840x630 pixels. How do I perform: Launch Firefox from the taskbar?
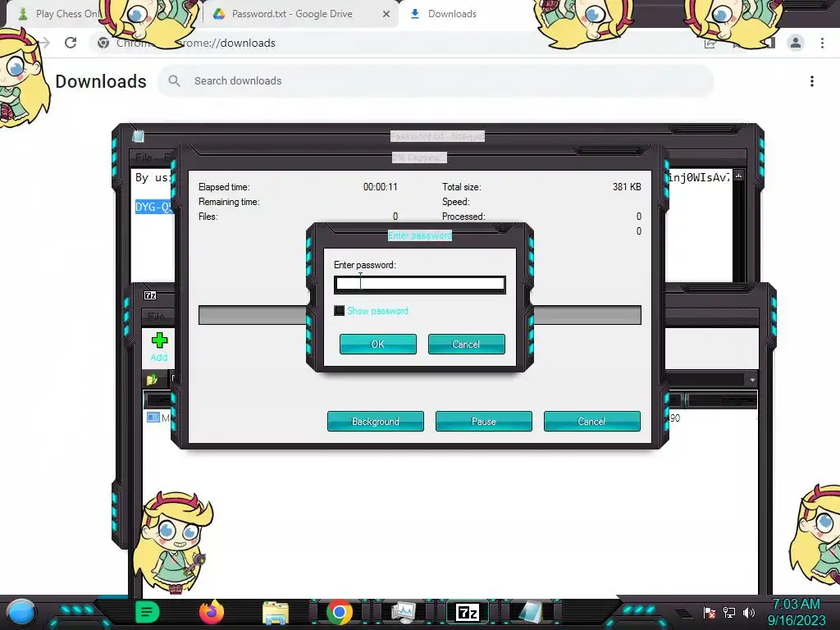(212, 612)
